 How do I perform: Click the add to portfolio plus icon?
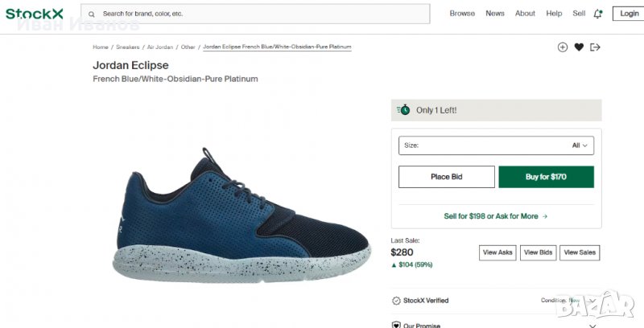point(563,47)
